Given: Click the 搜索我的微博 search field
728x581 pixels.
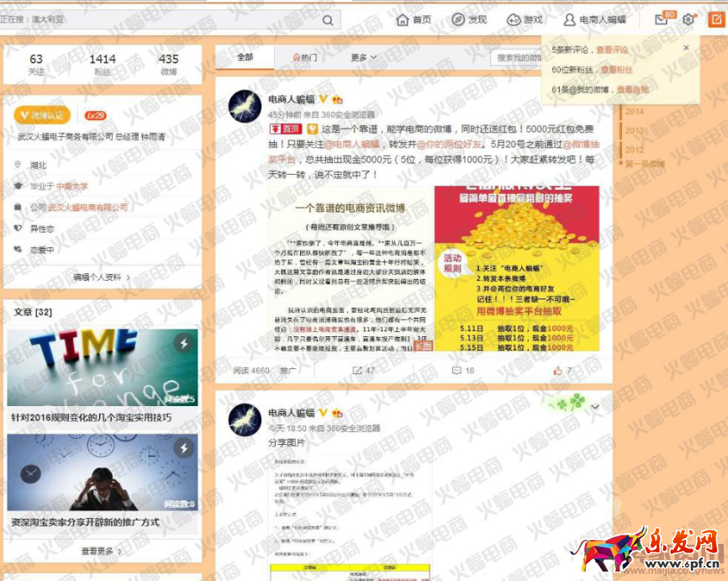Looking at the screenshot, I should click(516, 57).
